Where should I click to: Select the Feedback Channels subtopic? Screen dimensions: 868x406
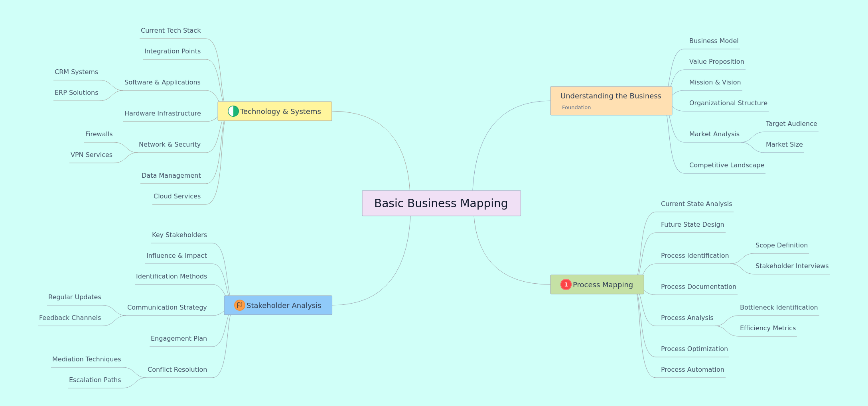click(x=70, y=318)
